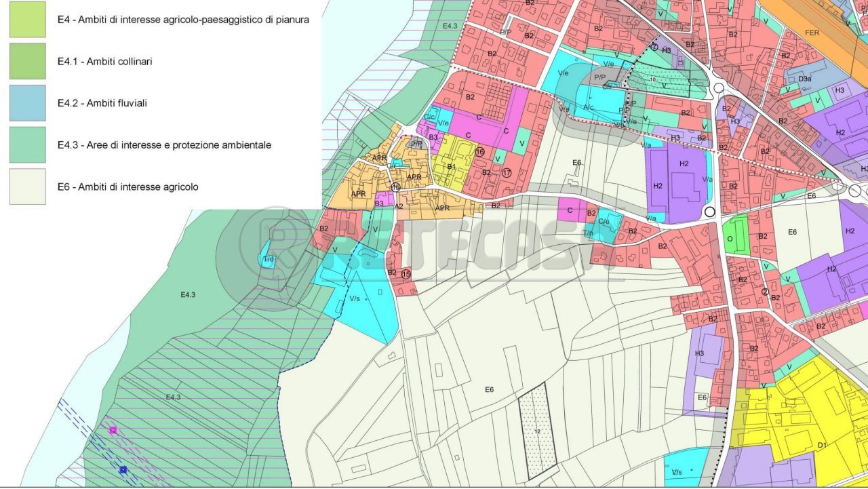Image resolution: width=868 pixels, height=489 pixels.
Task: Click the E4 legend color swatch
Action: pyautogui.click(x=27, y=20)
